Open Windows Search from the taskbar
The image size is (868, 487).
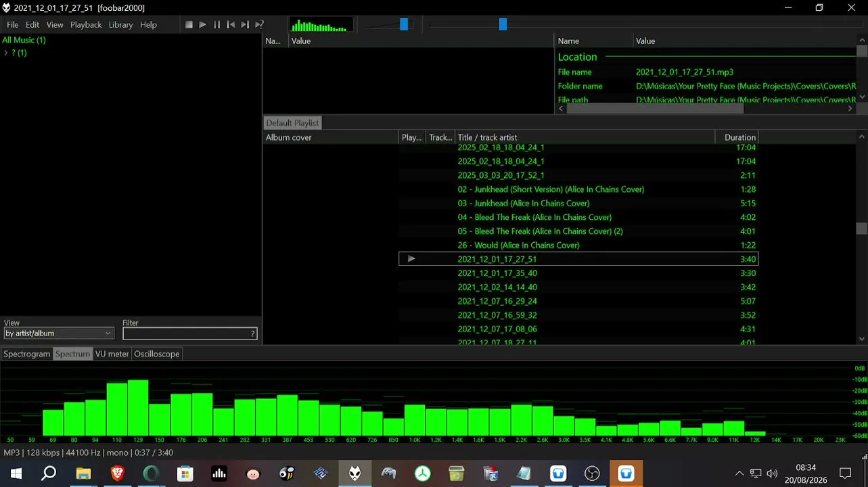(49, 473)
